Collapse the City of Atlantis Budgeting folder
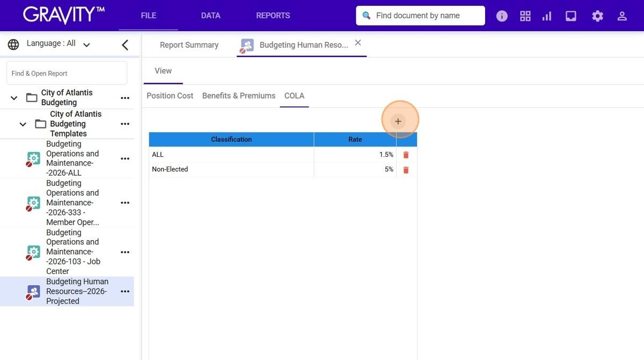The image size is (644, 360). [14, 98]
